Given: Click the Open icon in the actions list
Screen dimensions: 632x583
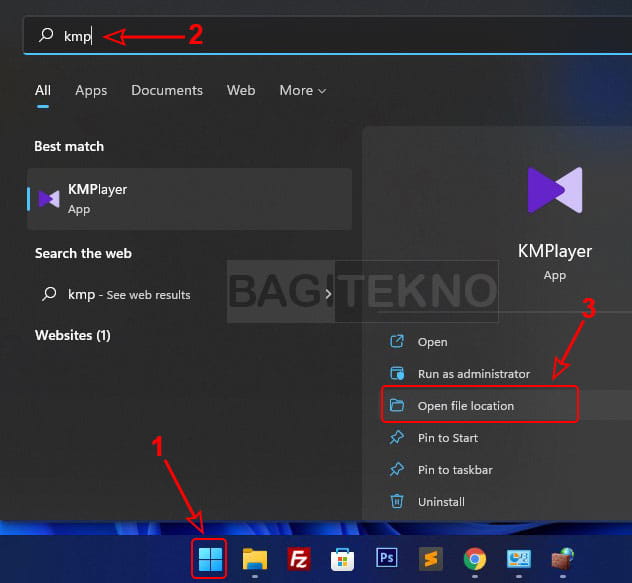Looking at the screenshot, I should pos(397,341).
